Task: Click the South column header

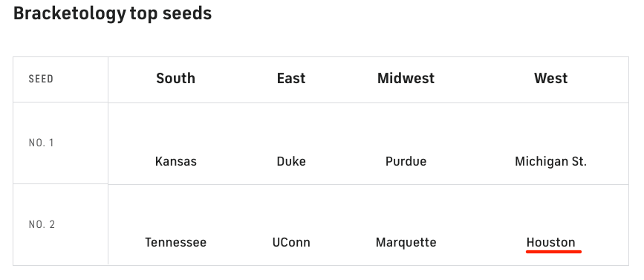Action: (x=176, y=78)
